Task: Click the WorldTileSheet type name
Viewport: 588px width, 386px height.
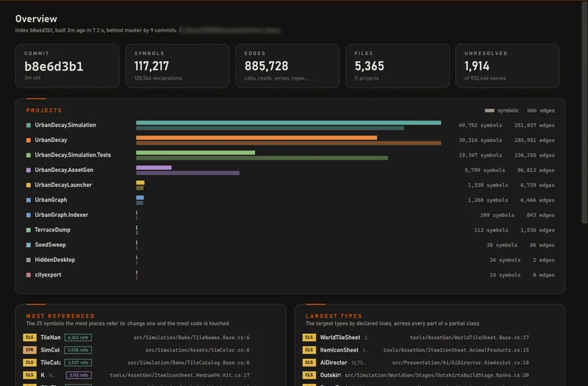Action: pos(340,337)
